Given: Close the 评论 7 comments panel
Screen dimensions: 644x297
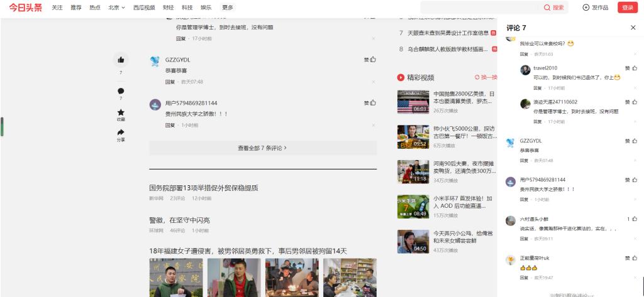Looking at the screenshot, I should pyautogui.click(x=633, y=28).
